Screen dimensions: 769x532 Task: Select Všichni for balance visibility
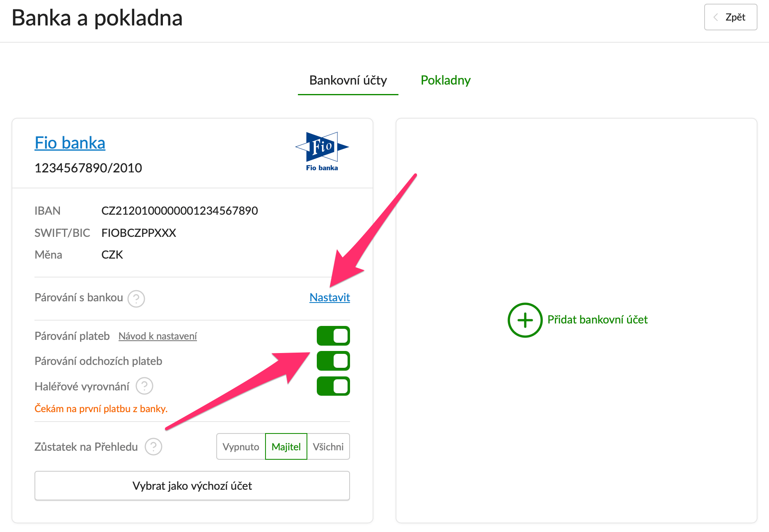pyautogui.click(x=328, y=447)
